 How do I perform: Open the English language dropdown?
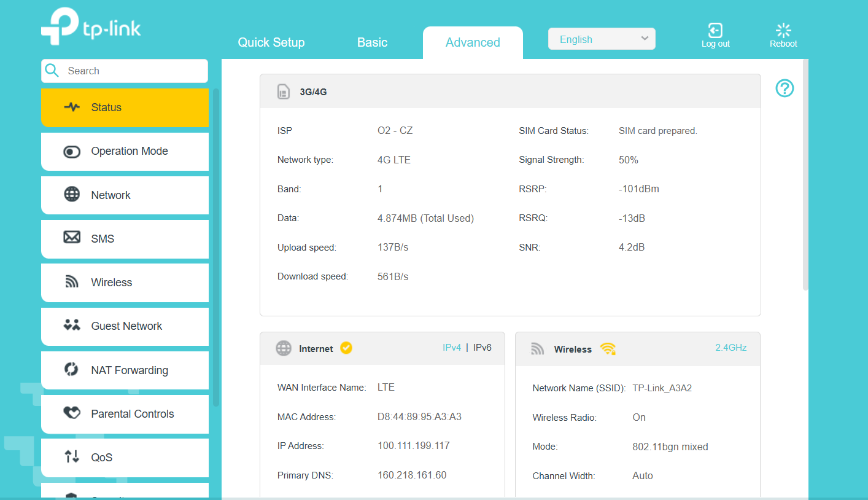click(x=601, y=39)
